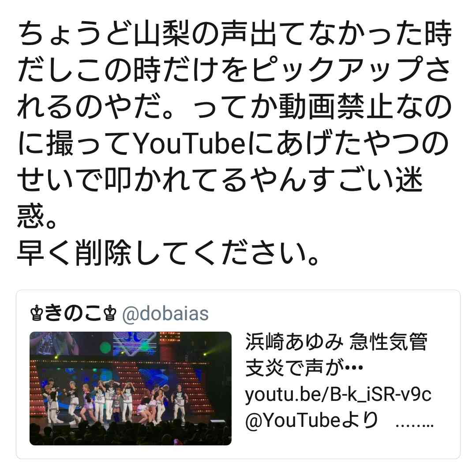
Task: Open the @dobaias profile handle
Action: [x=165, y=314]
